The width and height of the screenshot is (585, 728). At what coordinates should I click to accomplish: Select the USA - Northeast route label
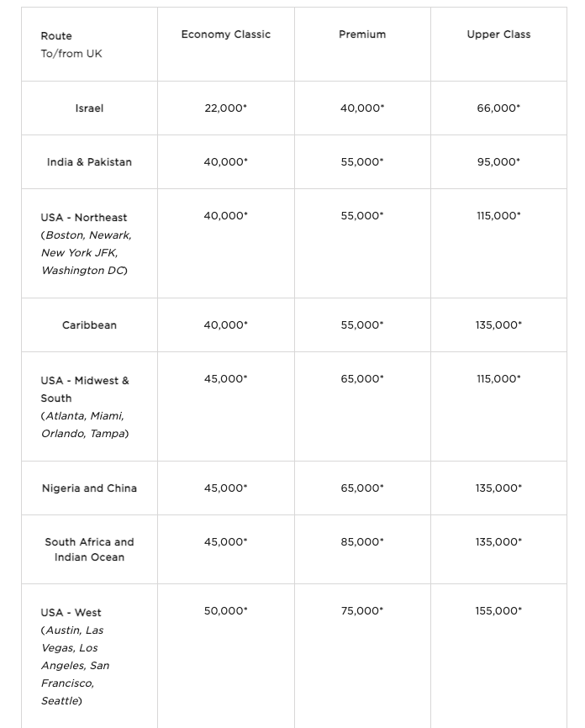coord(83,217)
